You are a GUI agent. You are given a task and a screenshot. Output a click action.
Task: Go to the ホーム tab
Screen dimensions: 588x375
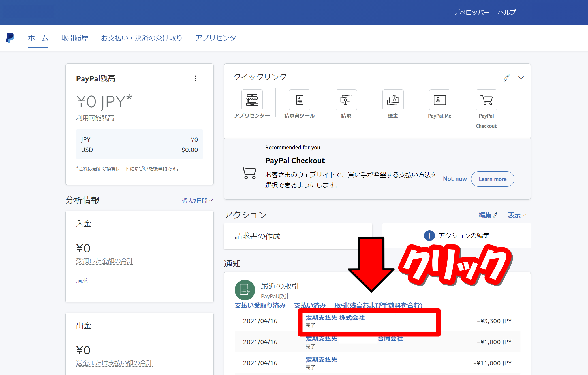[38, 38]
